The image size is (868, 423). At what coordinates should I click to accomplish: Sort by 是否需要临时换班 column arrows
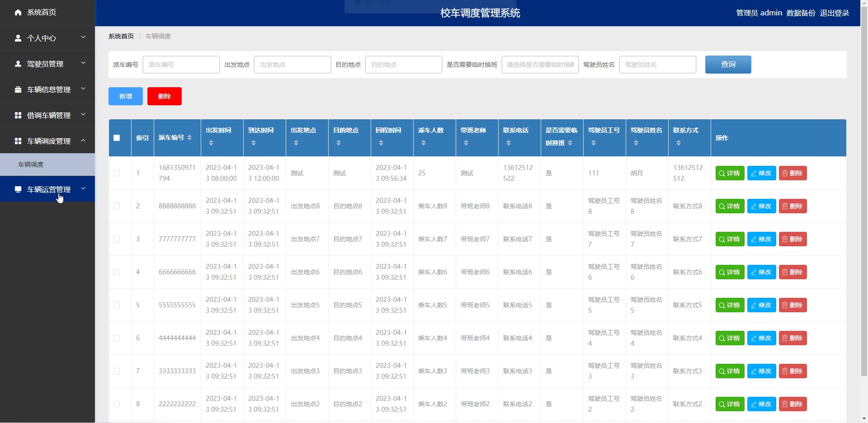(x=570, y=143)
